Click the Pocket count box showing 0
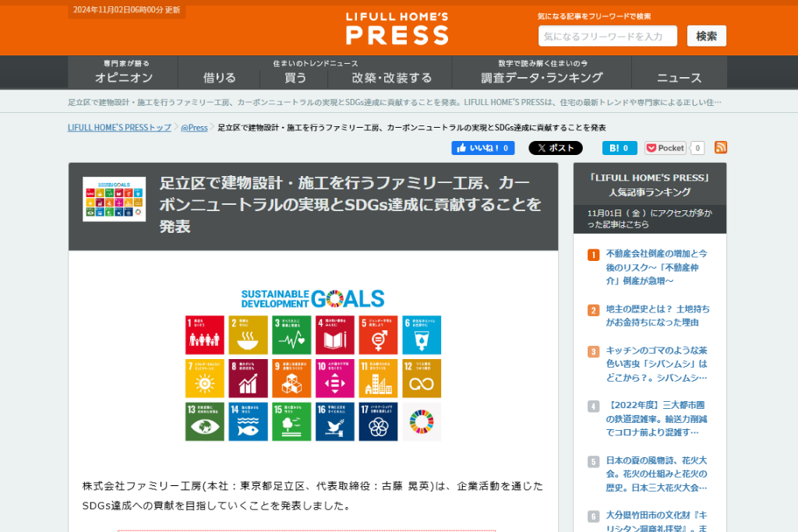 click(x=697, y=148)
